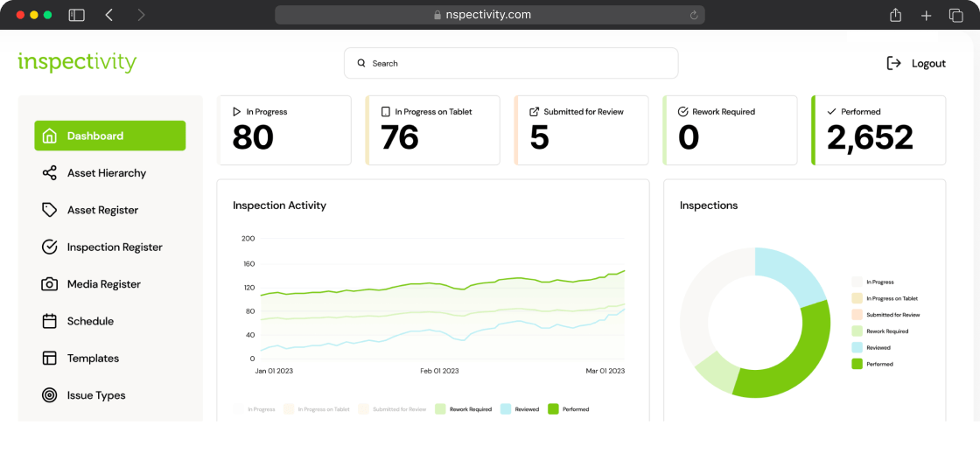Click the checkmark icon on Performed card
The image size is (980, 460).
tap(831, 112)
